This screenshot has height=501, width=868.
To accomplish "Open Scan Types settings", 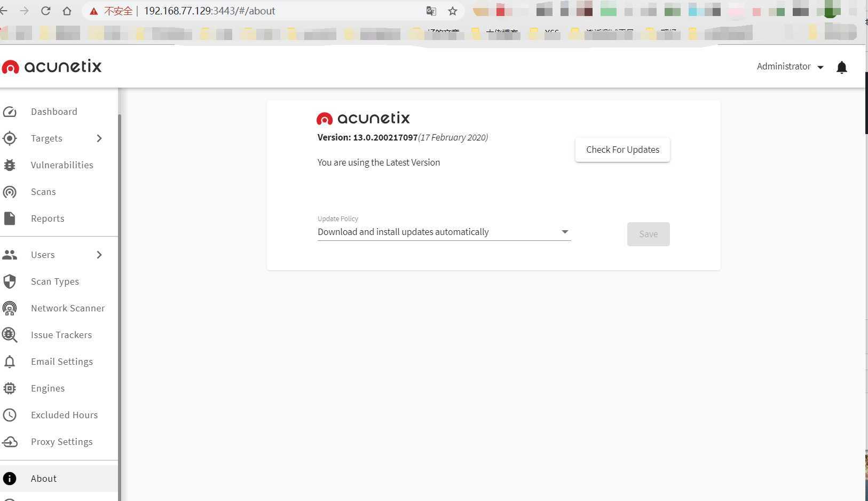I will (59, 281).
